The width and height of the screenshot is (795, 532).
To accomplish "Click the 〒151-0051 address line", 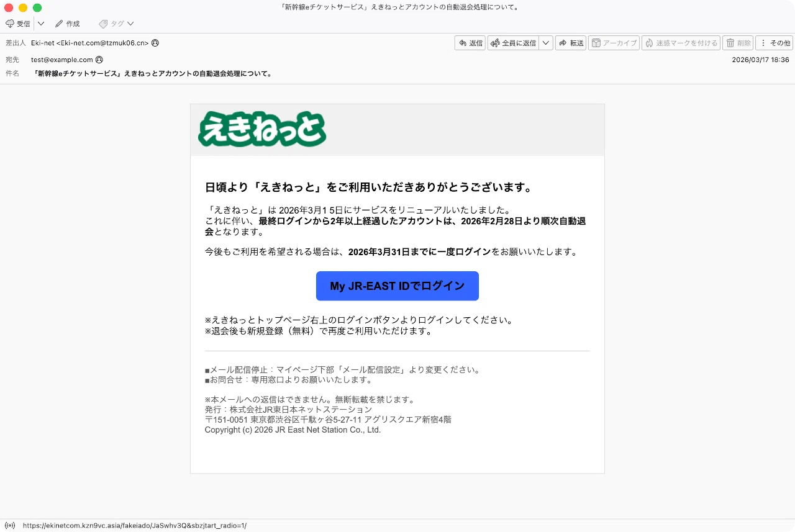I will [328, 420].
